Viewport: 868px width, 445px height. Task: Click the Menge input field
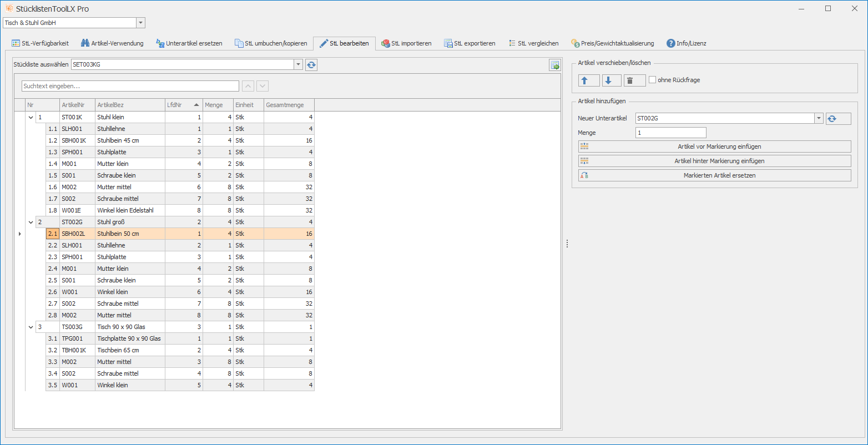click(x=670, y=133)
